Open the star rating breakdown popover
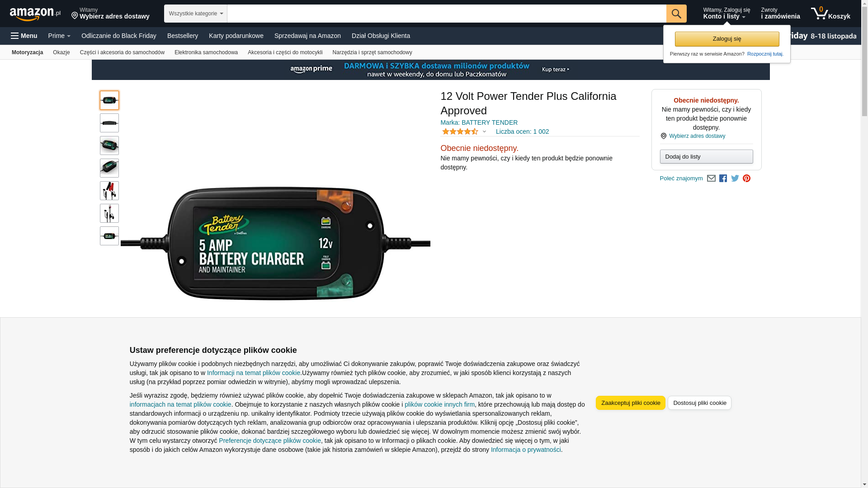Image resolution: width=868 pixels, height=488 pixels. click(x=464, y=131)
